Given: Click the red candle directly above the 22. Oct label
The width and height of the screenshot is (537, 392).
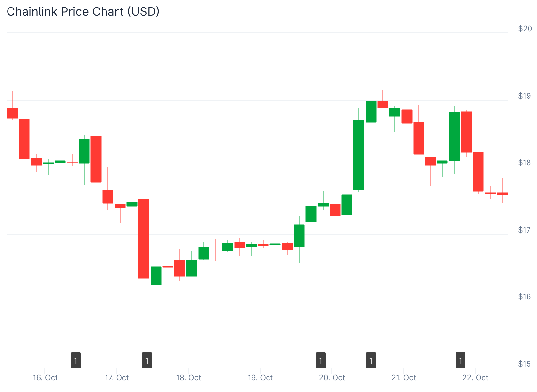Looking at the screenshot, I should click(478, 171).
